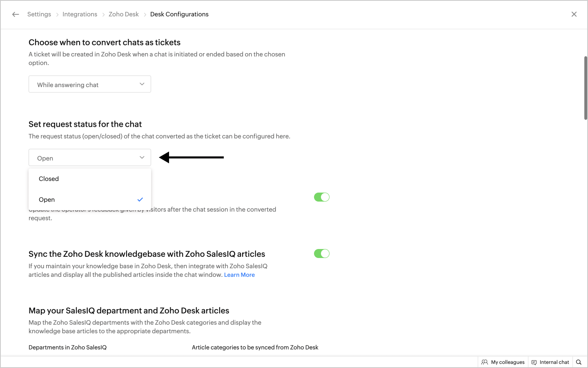This screenshot has height=368, width=588.
Task: Open the Zoho Desk breadcrumb link
Action: 124,14
